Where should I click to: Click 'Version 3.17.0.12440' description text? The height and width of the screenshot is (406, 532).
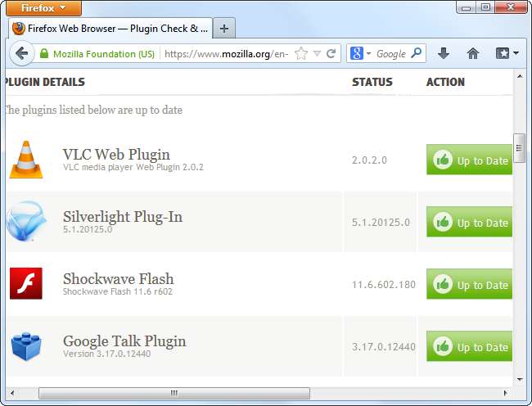point(106,354)
